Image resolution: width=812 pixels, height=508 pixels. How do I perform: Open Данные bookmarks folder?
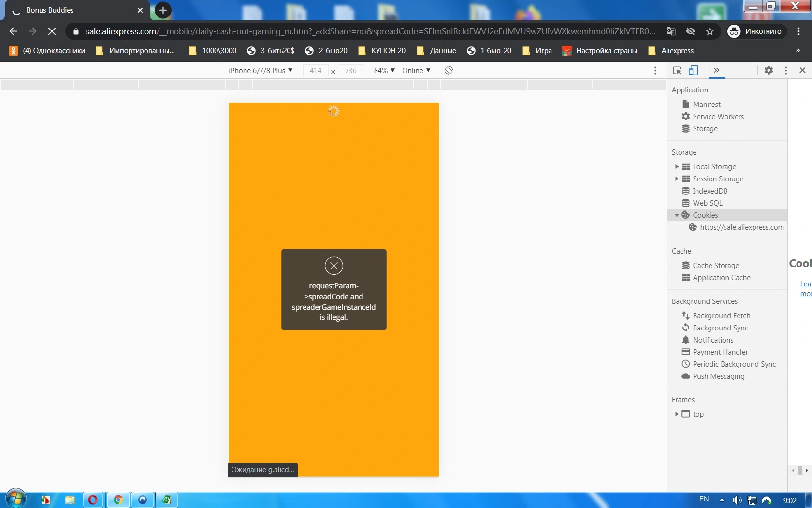436,51
